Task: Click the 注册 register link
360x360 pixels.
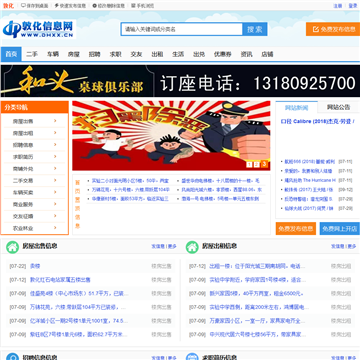Action: point(338,6)
